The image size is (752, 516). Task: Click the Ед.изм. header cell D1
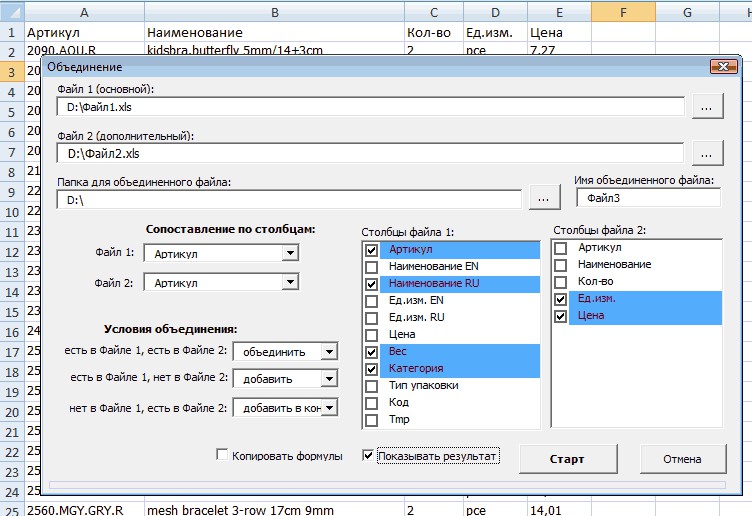495,33
